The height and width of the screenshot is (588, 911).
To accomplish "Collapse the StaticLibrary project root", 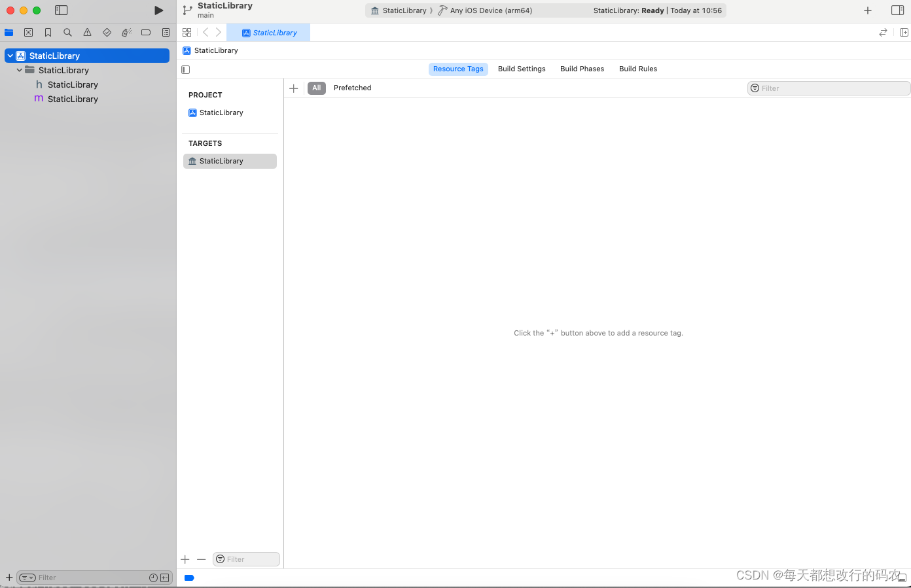I will (10, 56).
